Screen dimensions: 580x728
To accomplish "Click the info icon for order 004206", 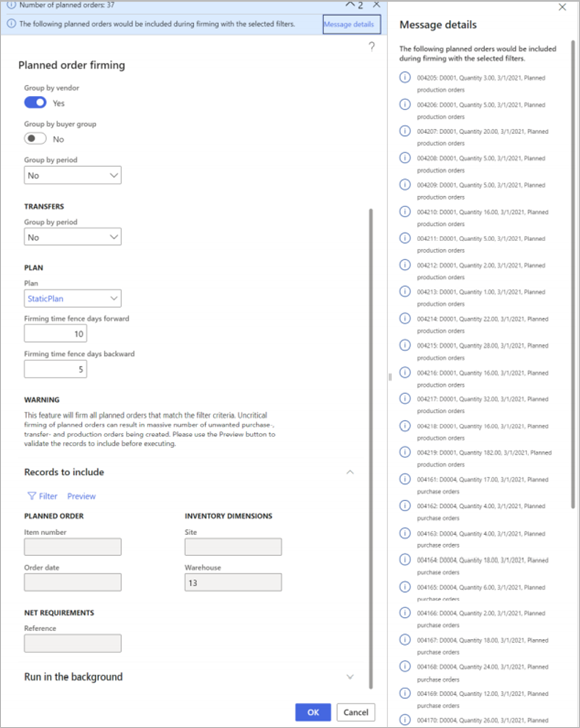I will click(x=405, y=104).
